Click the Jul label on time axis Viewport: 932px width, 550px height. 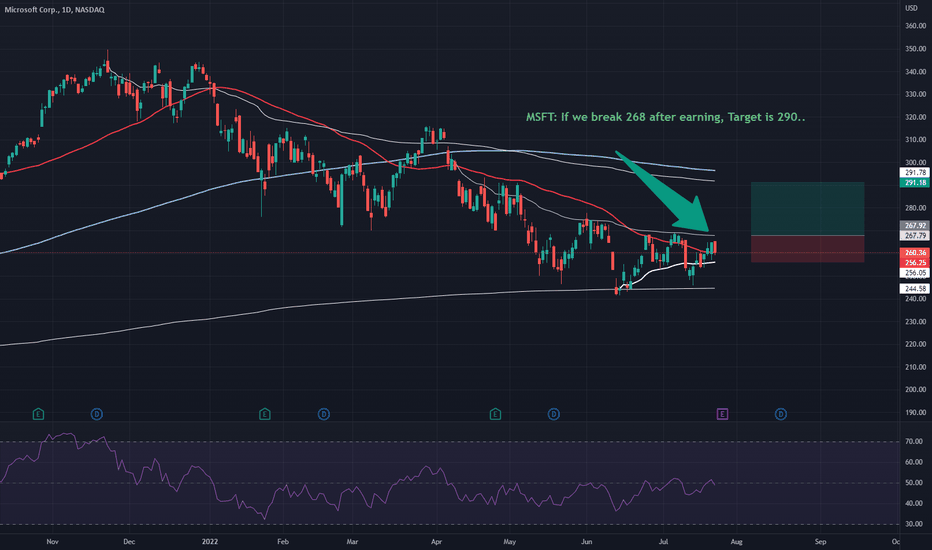pos(663,542)
